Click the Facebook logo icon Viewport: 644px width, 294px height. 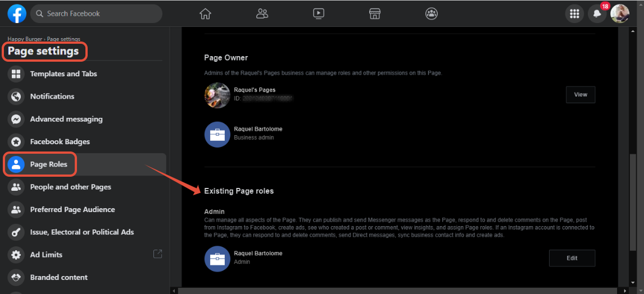pos(17,13)
